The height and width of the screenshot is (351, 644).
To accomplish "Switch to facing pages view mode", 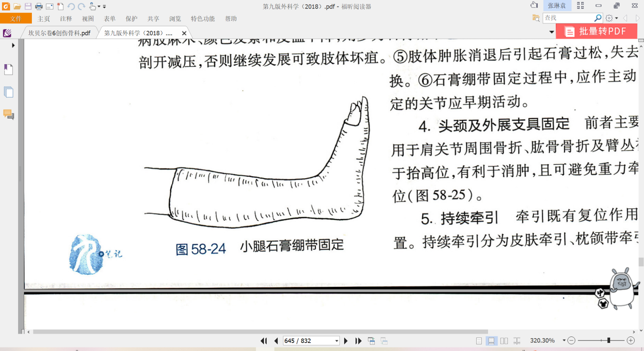I will click(504, 341).
